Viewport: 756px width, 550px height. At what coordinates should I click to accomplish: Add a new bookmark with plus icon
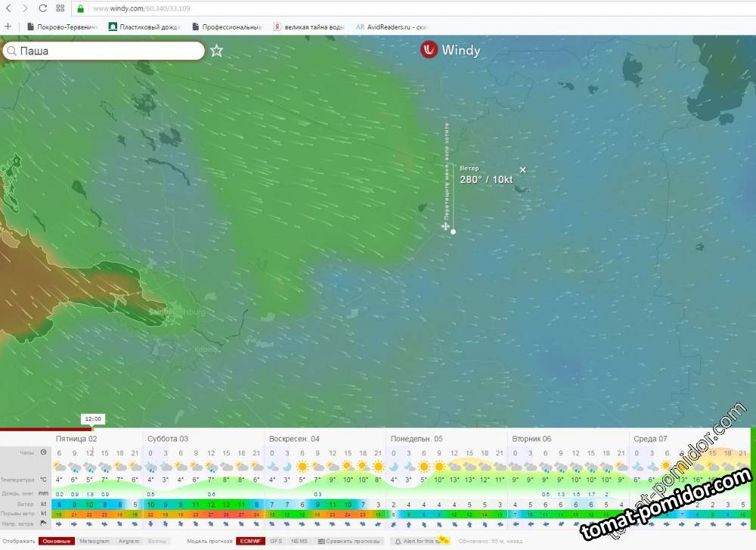[x=8, y=26]
